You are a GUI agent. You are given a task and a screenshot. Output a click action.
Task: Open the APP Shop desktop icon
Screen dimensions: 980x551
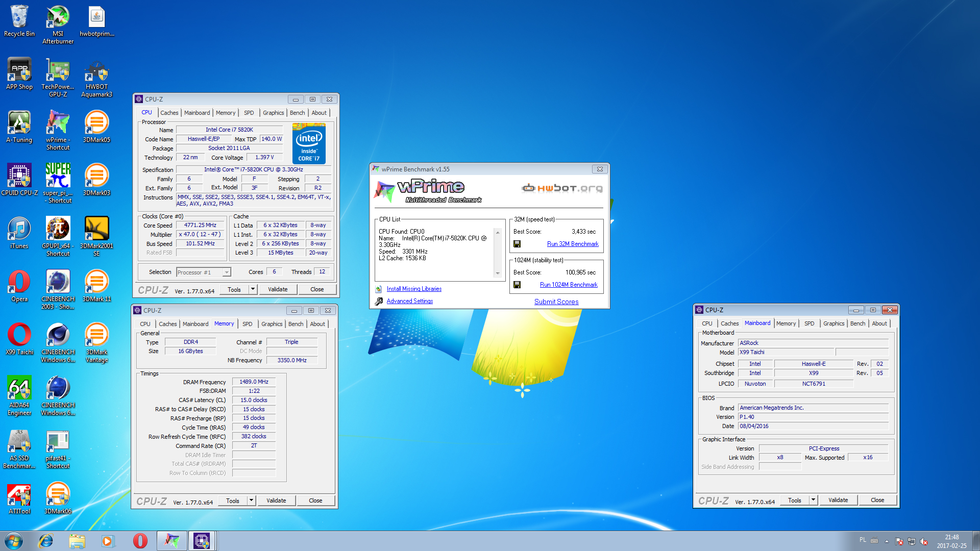[x=19, y=74]
